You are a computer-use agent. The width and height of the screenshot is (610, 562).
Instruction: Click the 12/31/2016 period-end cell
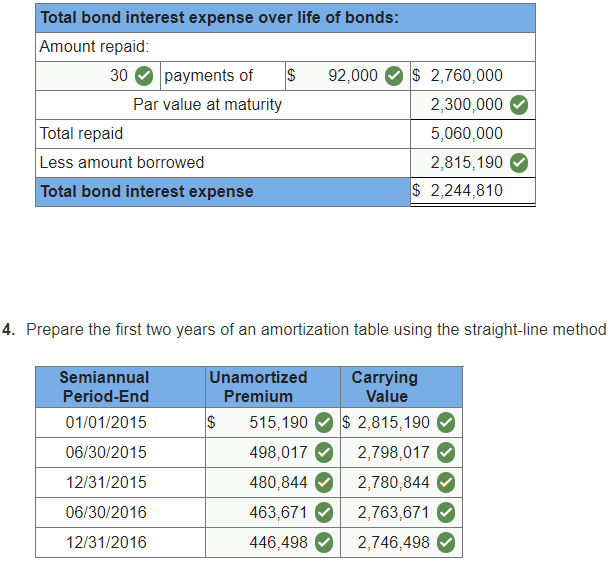point(106,542)
